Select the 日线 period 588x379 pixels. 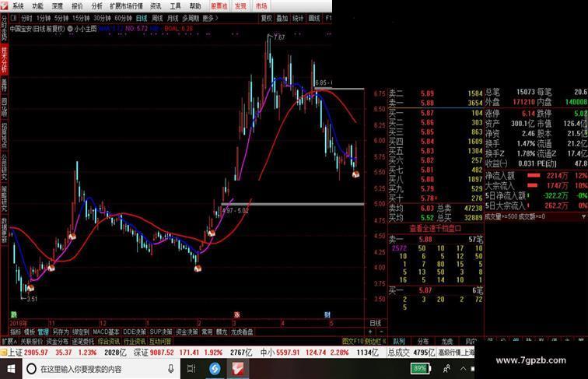pos(142,18)
